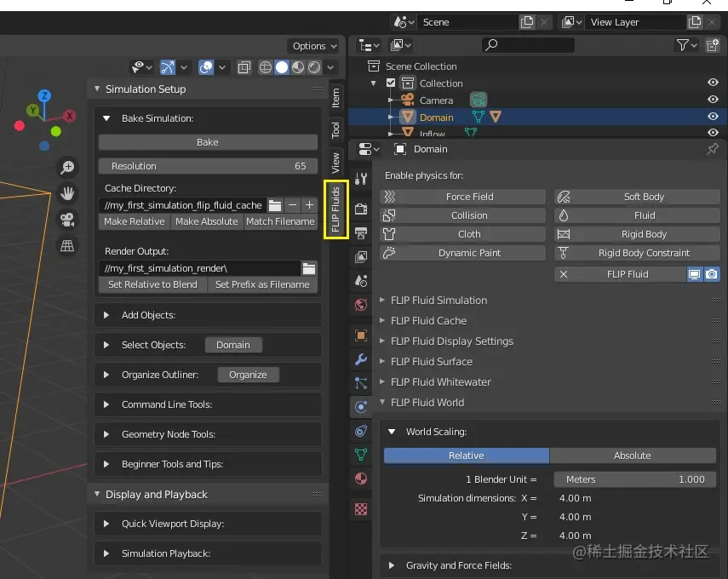728x579 pixels.
Task: Switch to wireframe viewport shading
Action: 266,67
